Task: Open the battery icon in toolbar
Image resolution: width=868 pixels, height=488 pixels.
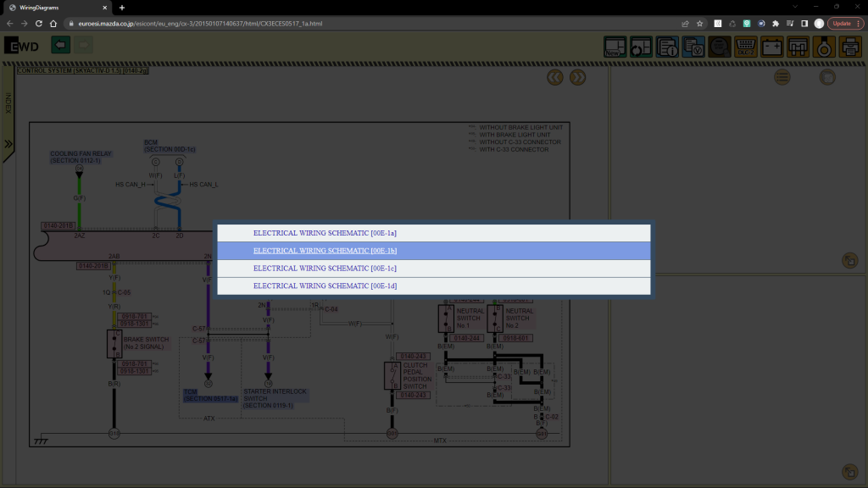Action: [x=772, y=47]
